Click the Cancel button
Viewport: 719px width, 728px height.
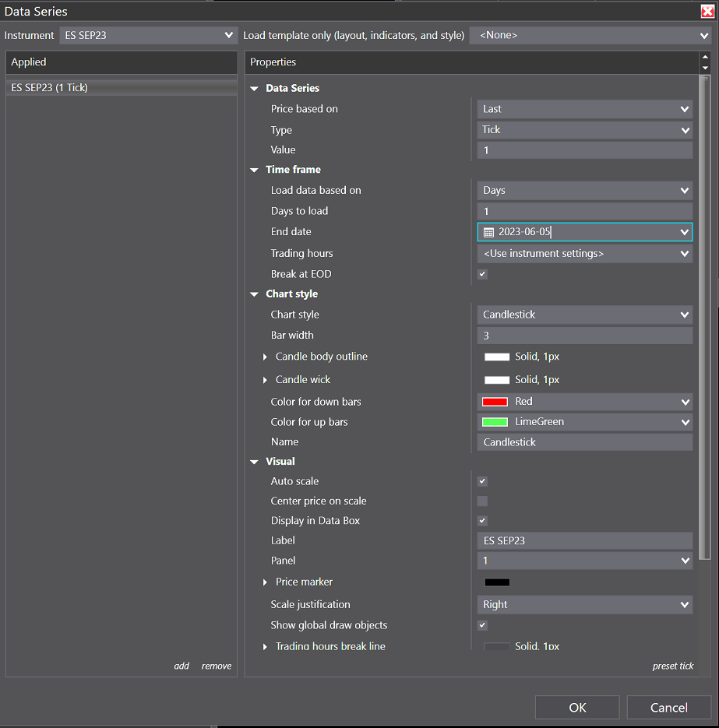point(669,708)
